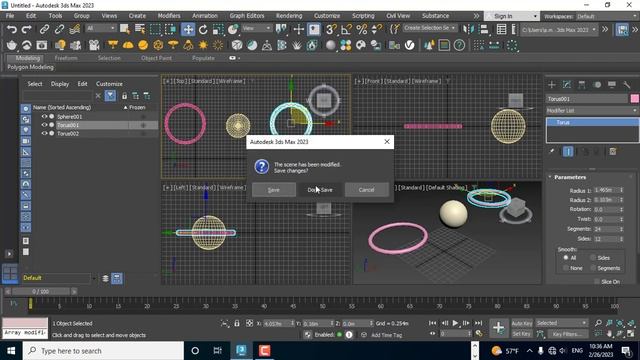Screen dimensions: 640x360
Task: Select Torus002 in the scene explorer
Action: pos(68,133)
